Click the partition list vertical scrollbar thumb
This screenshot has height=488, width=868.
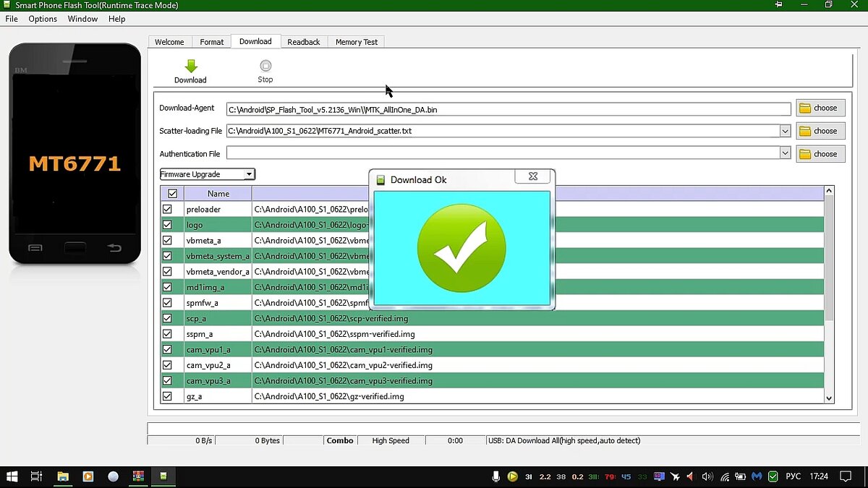tap(829, 259)
